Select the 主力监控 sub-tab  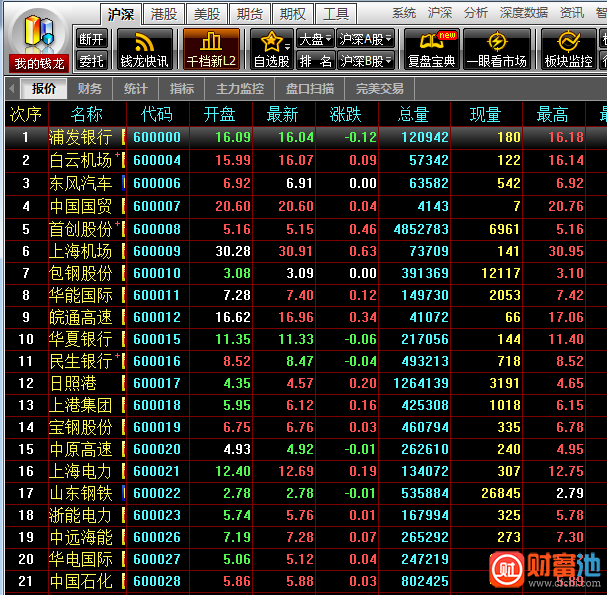240,89
